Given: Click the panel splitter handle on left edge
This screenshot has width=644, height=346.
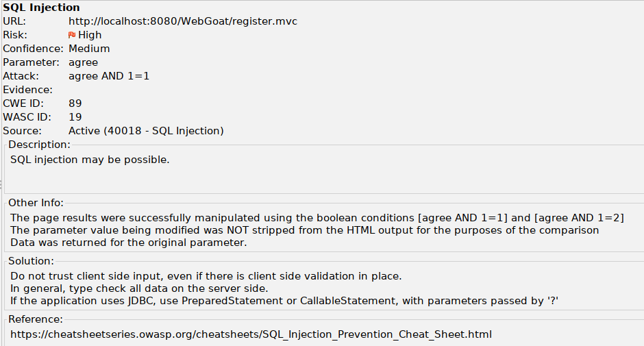Looking at the screenshot, I should click(x=1, y=184).
